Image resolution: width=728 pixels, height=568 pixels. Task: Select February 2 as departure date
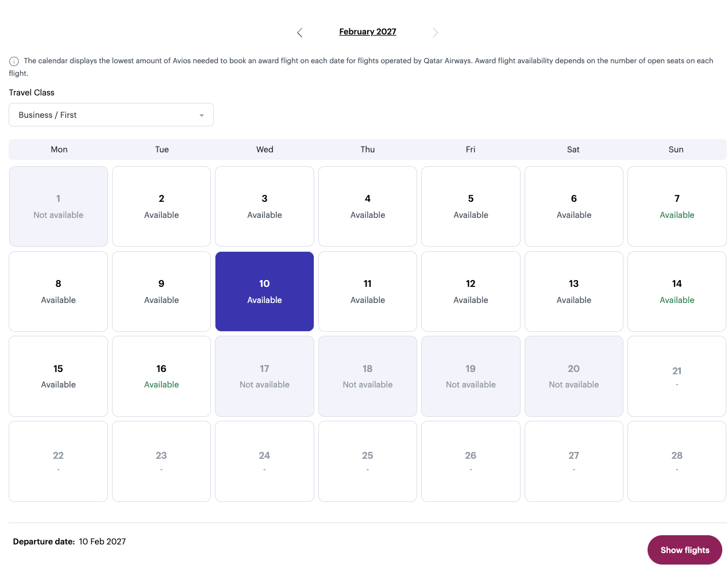coord(161,206)
